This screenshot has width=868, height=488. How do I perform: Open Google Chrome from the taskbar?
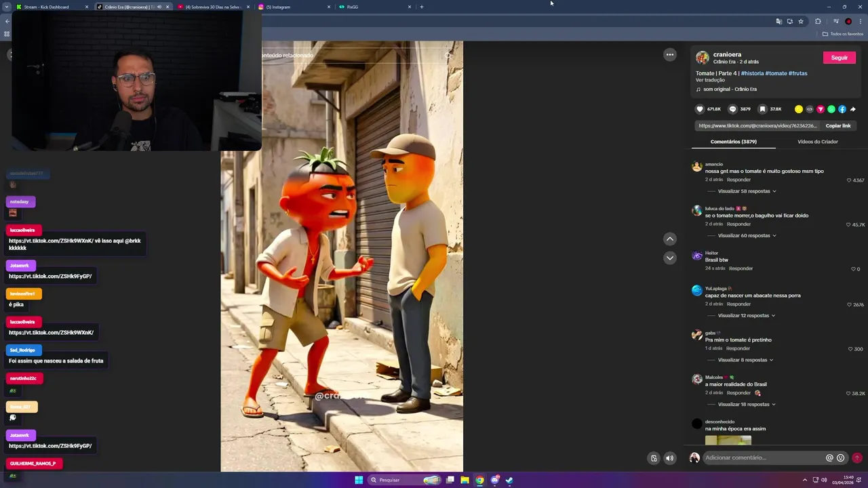pos(479,480)
